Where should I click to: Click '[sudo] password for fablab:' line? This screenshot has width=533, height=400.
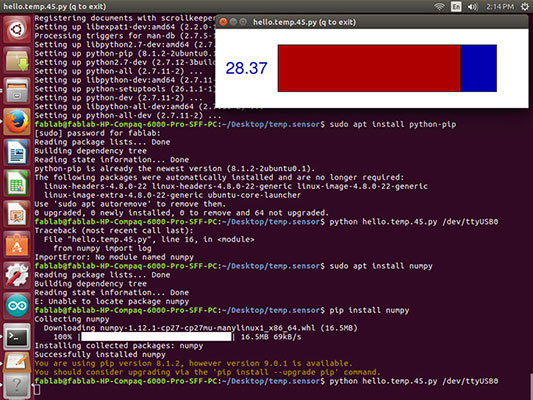tap(97, 133)
